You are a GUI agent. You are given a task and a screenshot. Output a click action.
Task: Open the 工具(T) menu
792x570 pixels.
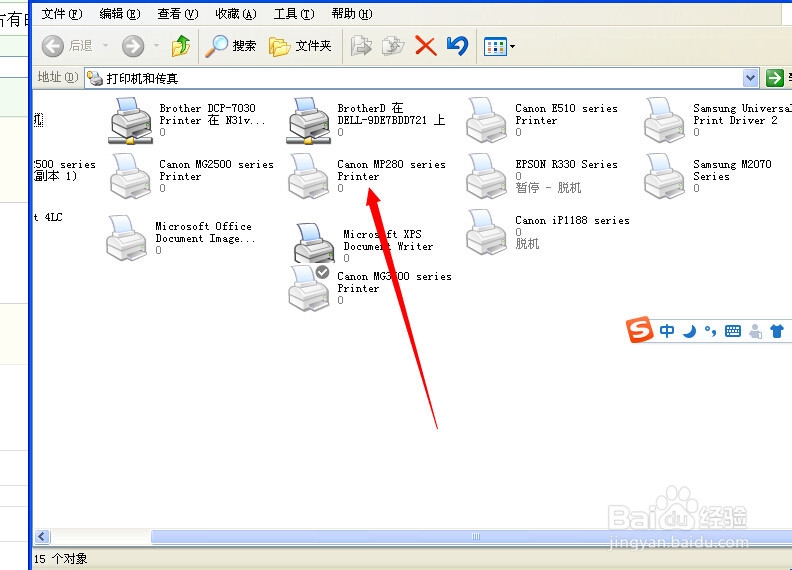(x=294, y=14)
